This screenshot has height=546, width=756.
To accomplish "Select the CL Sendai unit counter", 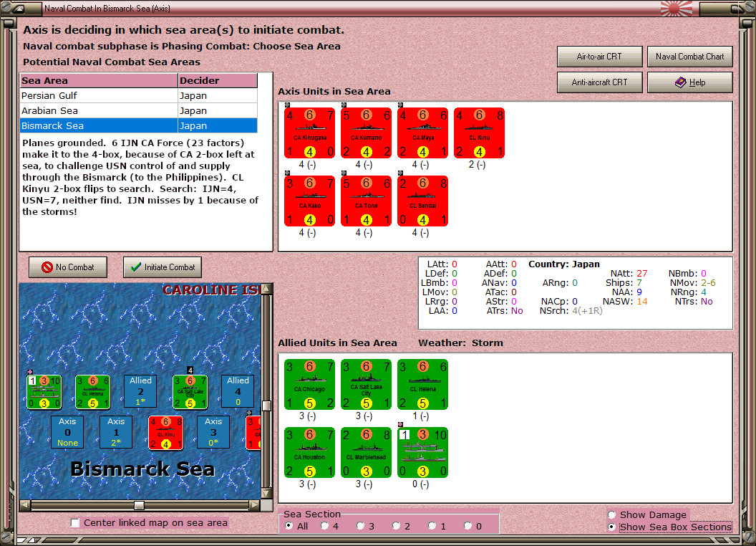I will (422, 201).
